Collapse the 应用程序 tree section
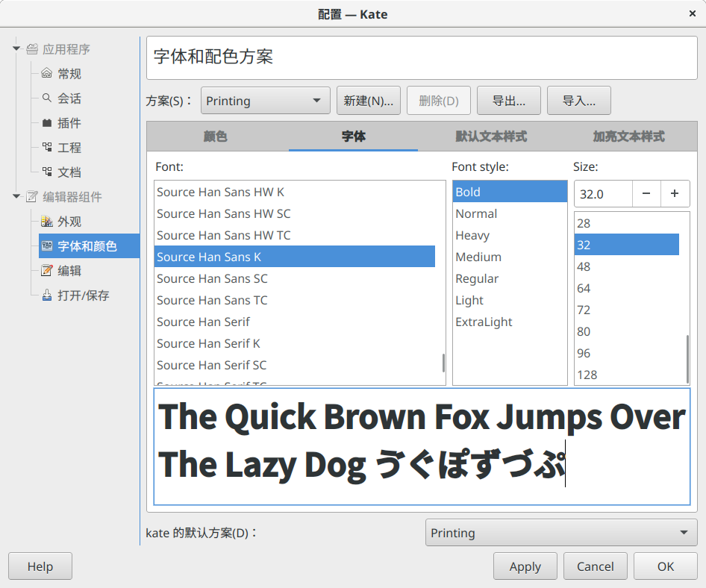This screenshot has width=706, height=588. [16, 49]
